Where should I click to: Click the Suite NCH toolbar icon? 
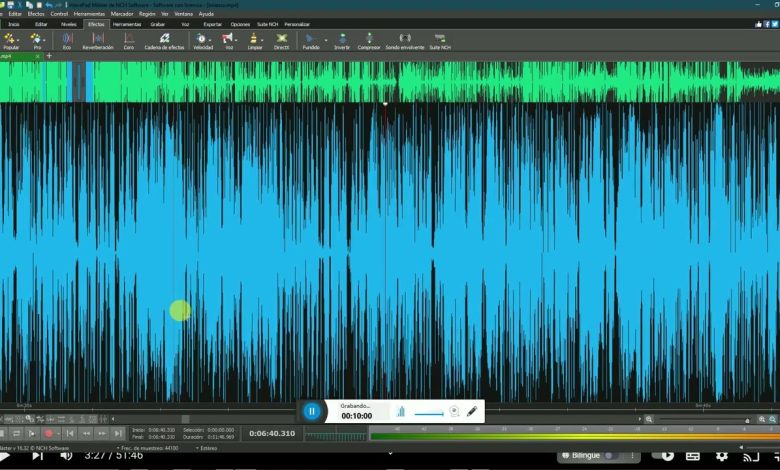pos(439,41)
